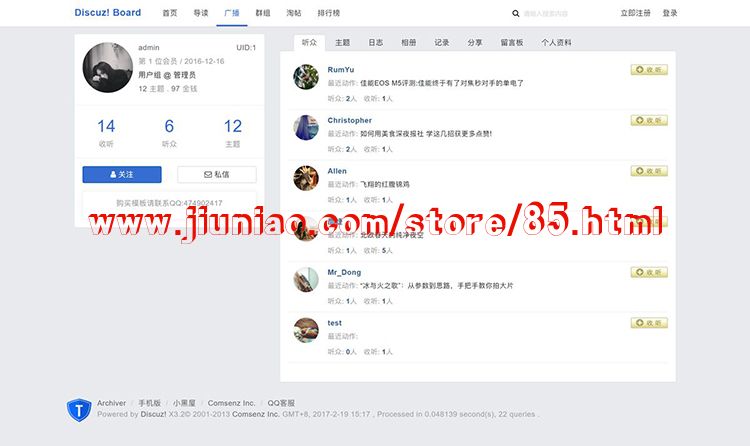This screenshot has width=750, height=446.
Task: Open the 导读 navigation item
Action: coord(201,13)
